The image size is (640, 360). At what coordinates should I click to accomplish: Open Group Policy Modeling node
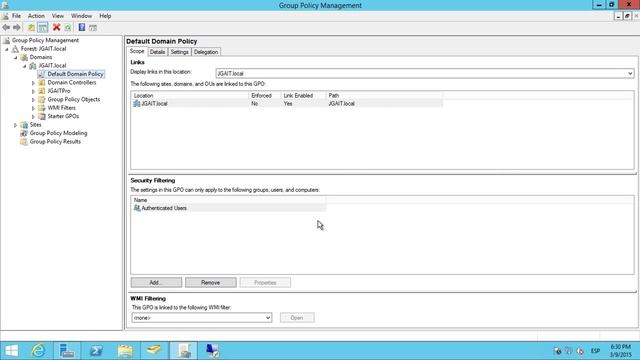point(58,133)
